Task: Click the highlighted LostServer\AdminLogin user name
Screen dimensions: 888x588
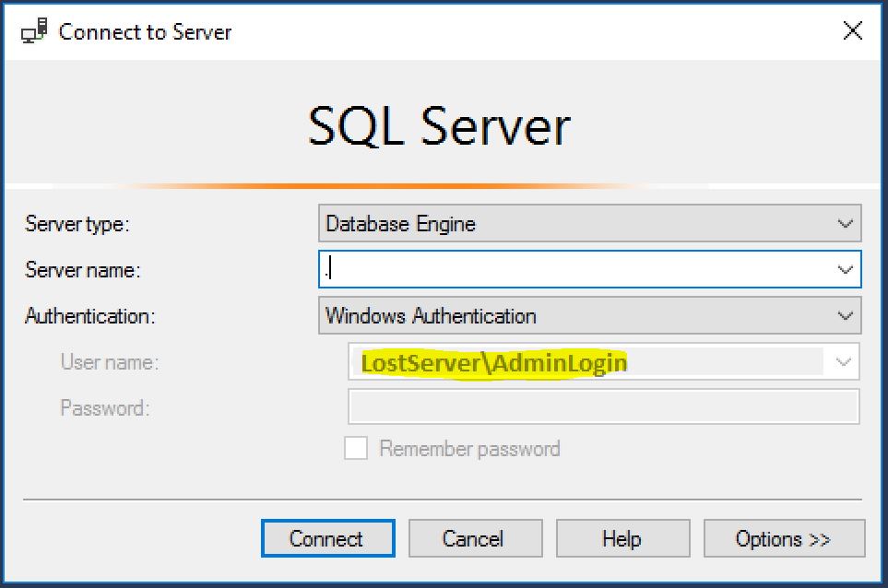Action: click(x=494, y=363)
